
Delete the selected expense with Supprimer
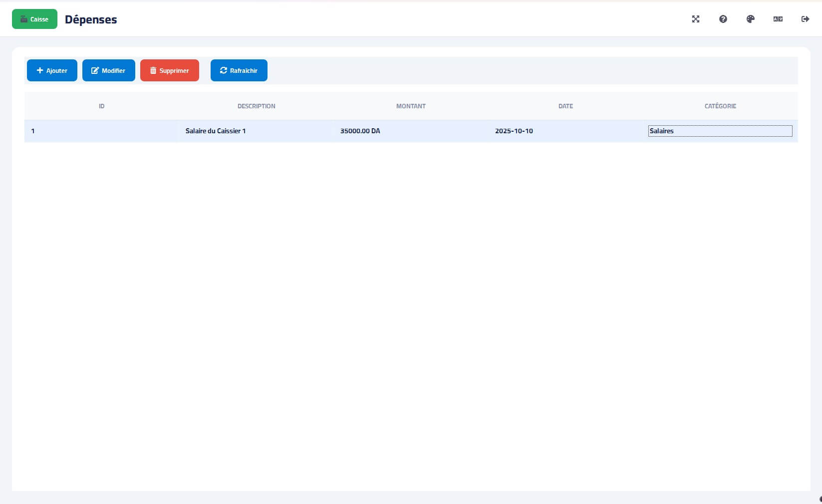(169, 70)
